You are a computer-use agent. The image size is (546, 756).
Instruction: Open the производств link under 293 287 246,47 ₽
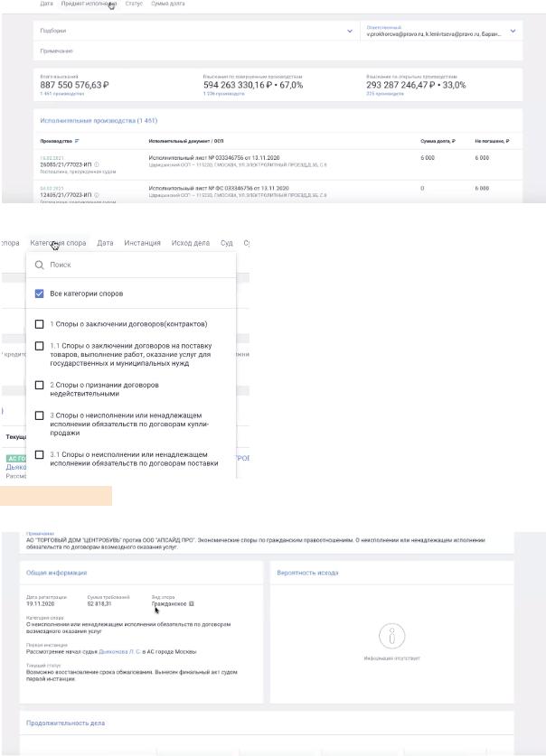click(385, 94)
